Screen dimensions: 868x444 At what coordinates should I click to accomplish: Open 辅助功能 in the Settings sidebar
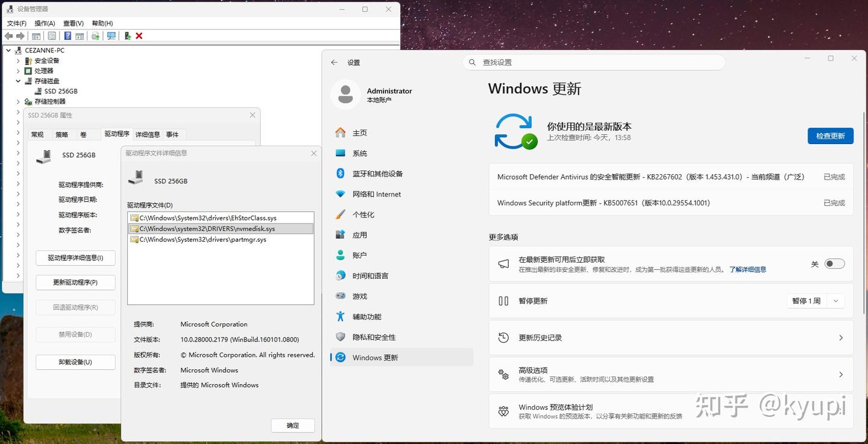point(401,317)
